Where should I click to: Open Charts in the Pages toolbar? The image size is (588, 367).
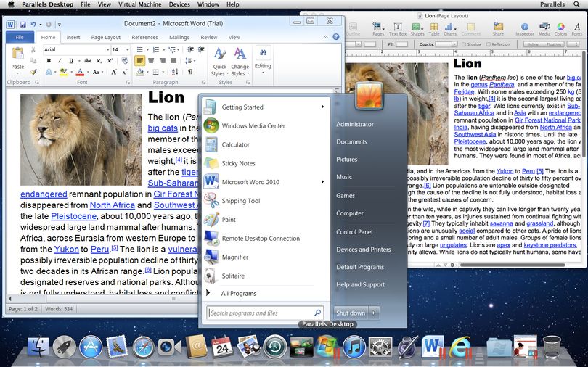(x=449, y=29)
